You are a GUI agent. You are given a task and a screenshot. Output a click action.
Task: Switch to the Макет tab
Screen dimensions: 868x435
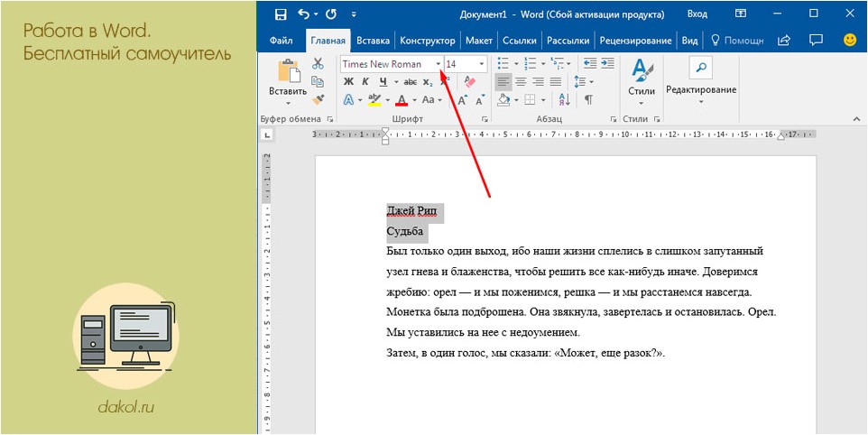[x=479, y=41]
